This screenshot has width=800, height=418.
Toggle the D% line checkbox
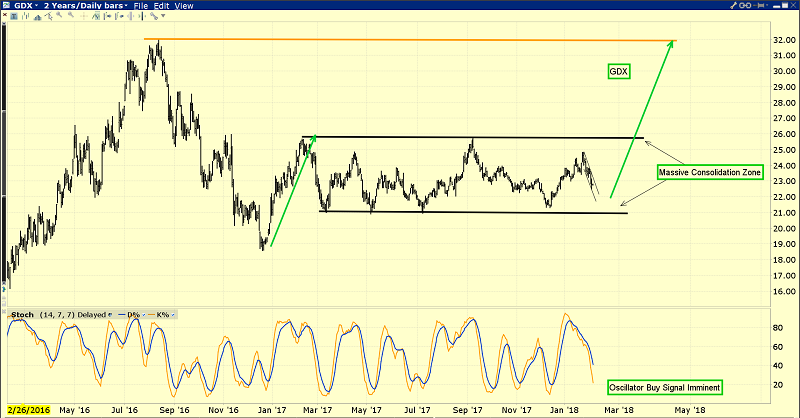tap(143, 315)
